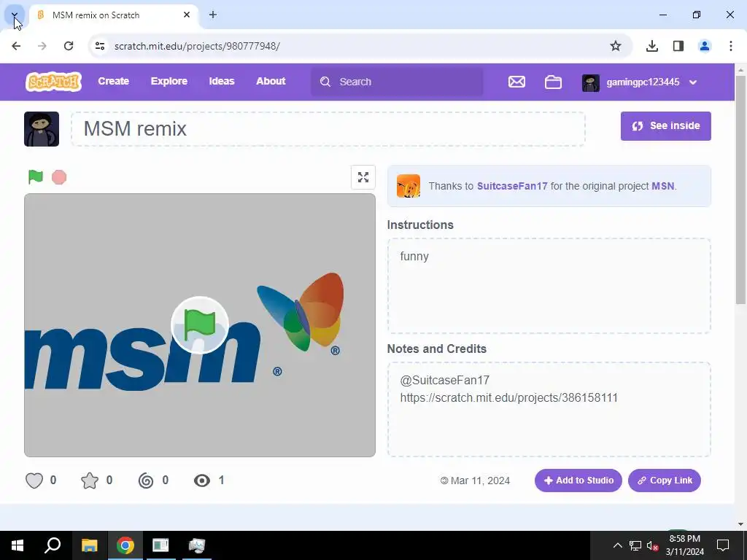Click the star favorite icon

pos(90,481)
